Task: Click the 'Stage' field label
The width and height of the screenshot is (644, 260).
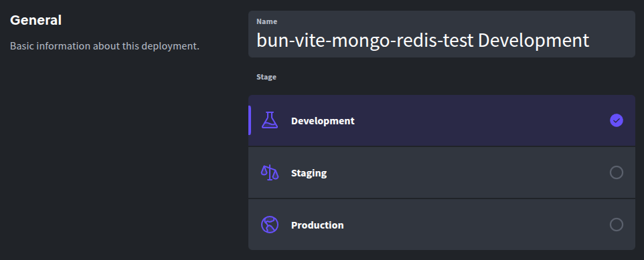Action: 266,77
